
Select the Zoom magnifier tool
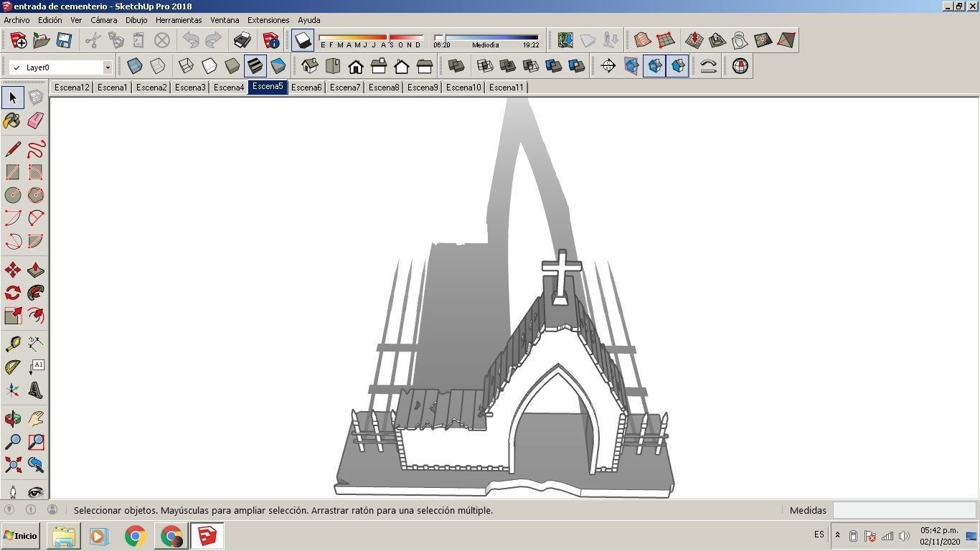12,442
